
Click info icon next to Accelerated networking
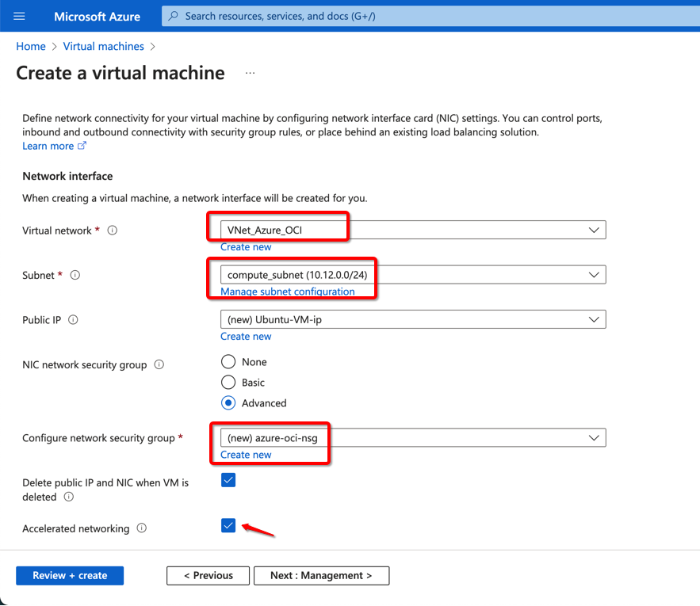coord(142,528)
